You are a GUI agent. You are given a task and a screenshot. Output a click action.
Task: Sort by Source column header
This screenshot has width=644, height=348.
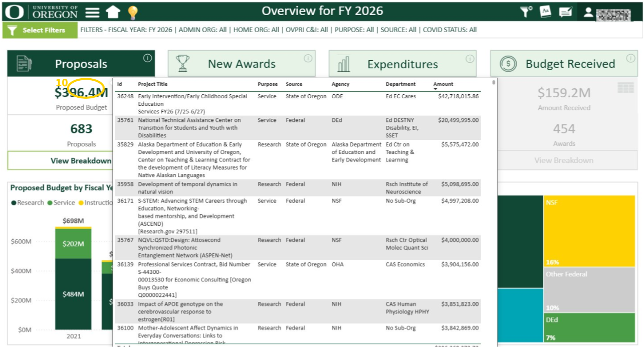pos(294,84)
